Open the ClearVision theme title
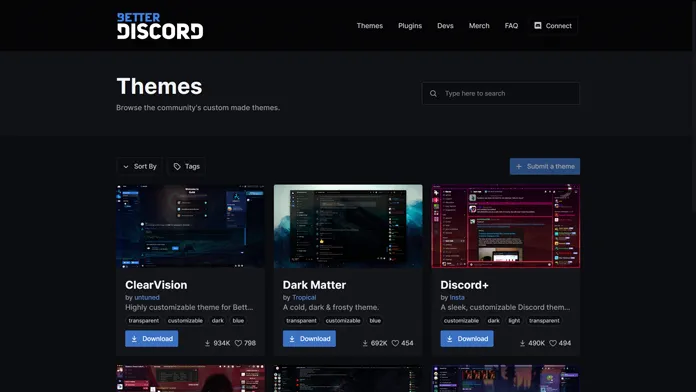The image size is (696, 392). coord(156,285)
